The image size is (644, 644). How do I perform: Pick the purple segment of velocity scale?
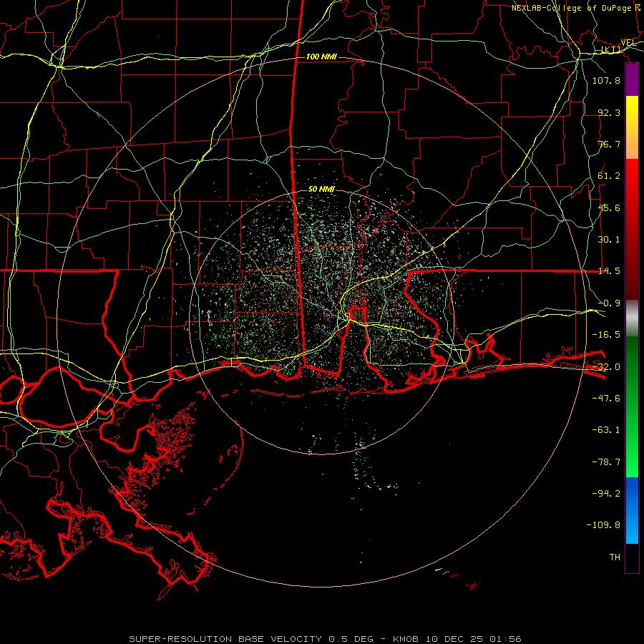[x=632, y=80]
